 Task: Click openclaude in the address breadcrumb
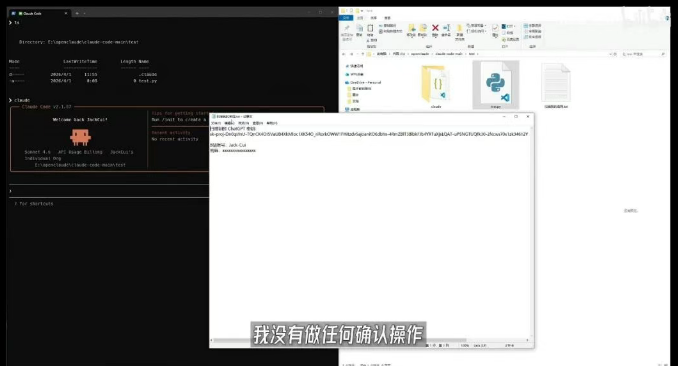[x=420, y=54]
